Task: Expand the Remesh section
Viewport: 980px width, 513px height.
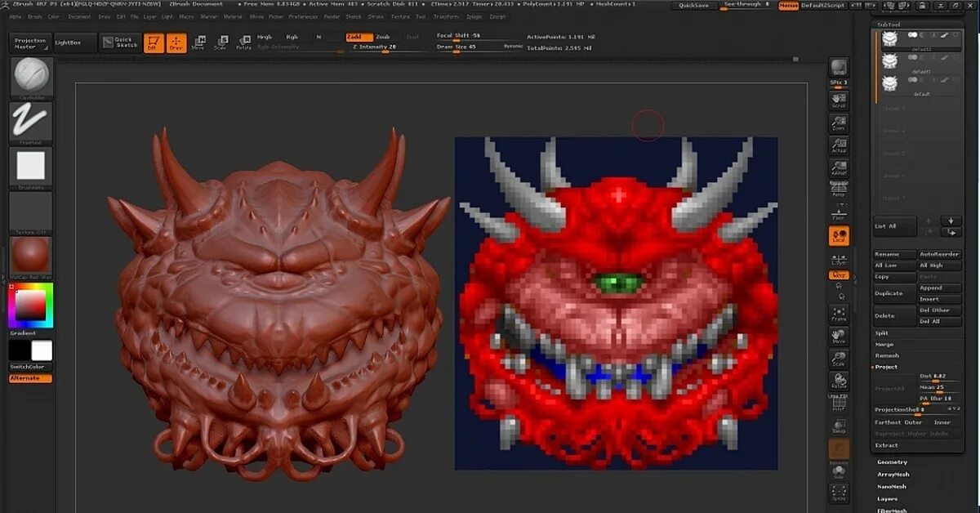Action: [887, 355]
